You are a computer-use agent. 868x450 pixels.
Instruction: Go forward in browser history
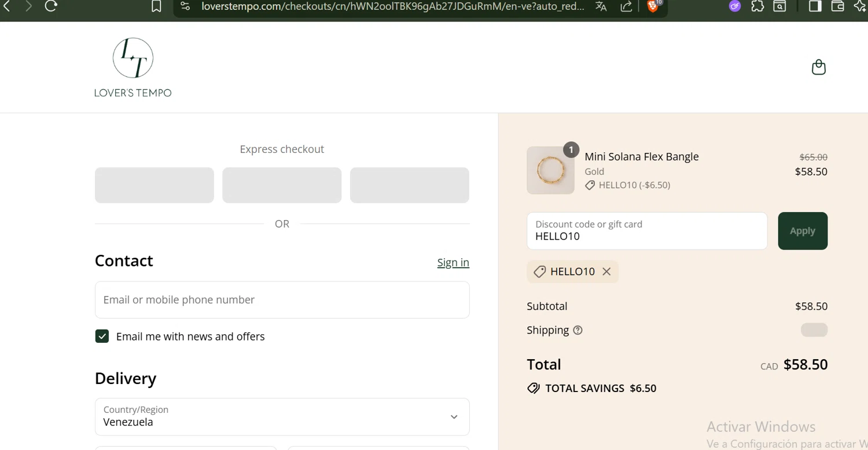pos(28,6)
